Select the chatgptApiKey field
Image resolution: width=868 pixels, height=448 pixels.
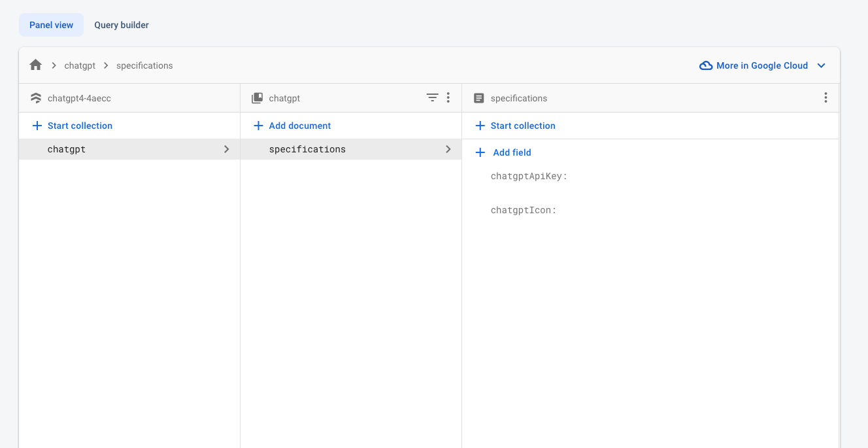tap(529, 176)
